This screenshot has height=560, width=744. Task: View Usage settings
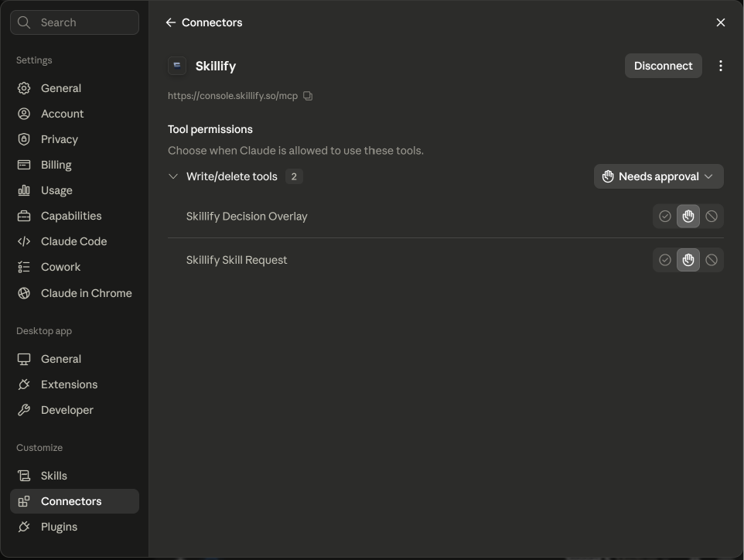coord(74,190)
